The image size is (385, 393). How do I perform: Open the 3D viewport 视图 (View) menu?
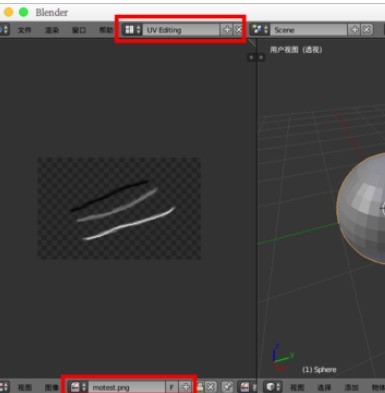click(297, 387)
